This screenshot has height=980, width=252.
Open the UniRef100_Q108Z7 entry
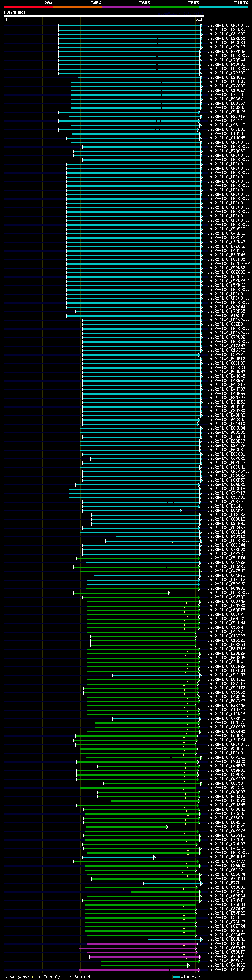(x=226, y=90)
